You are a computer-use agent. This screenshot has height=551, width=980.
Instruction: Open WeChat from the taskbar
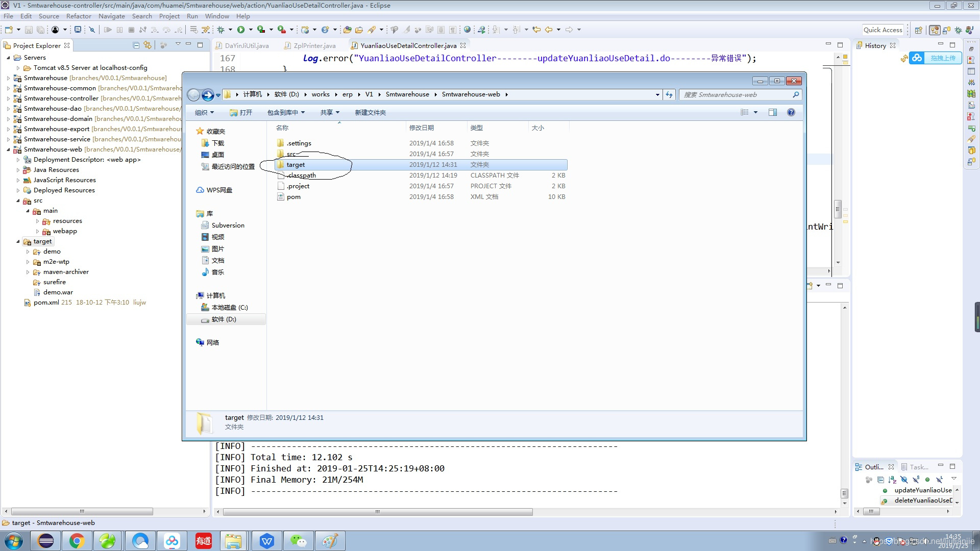[x=298, y=541]
